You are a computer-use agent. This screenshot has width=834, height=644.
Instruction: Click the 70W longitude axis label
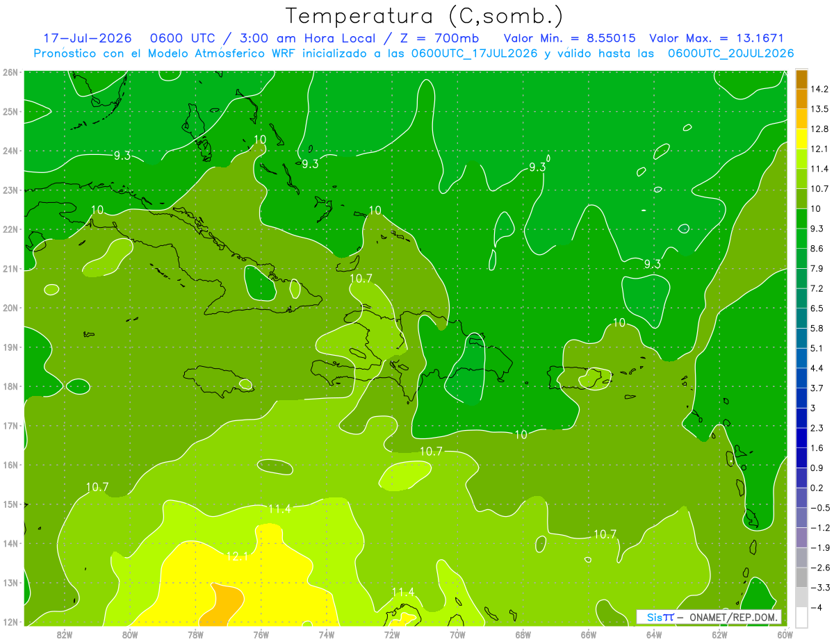tap(457, 634)
